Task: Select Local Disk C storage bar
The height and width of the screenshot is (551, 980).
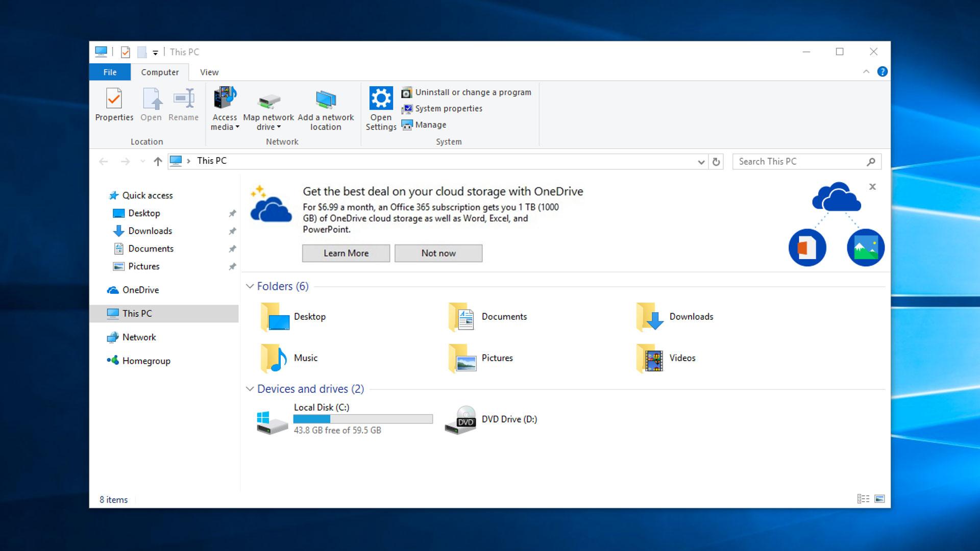Action: click(363, 418)
